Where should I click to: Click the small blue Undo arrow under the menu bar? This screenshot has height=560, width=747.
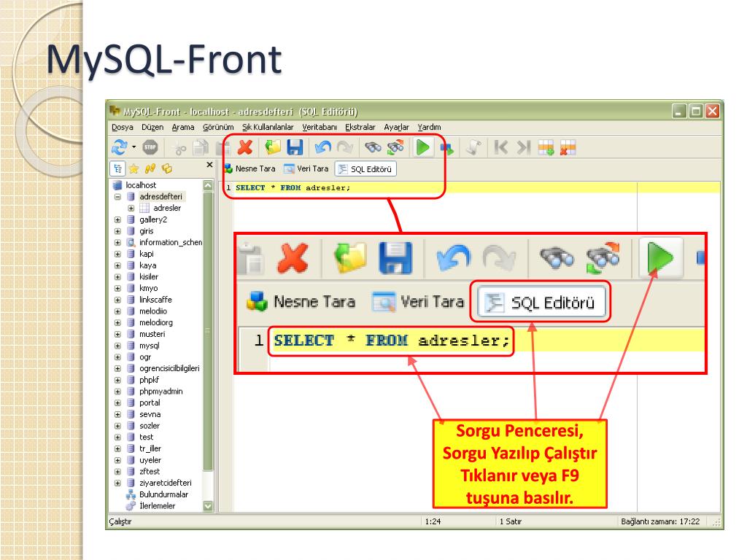point(323,147)
